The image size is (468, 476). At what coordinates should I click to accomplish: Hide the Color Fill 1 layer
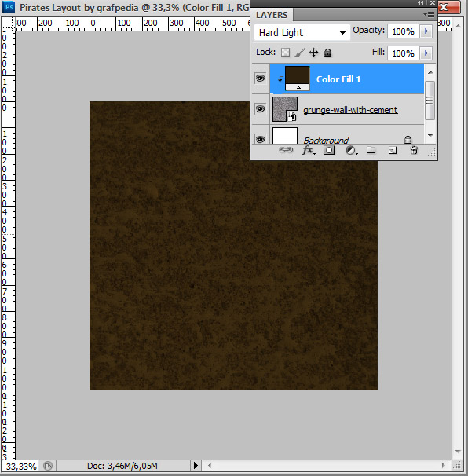click(x=260, y=79)
